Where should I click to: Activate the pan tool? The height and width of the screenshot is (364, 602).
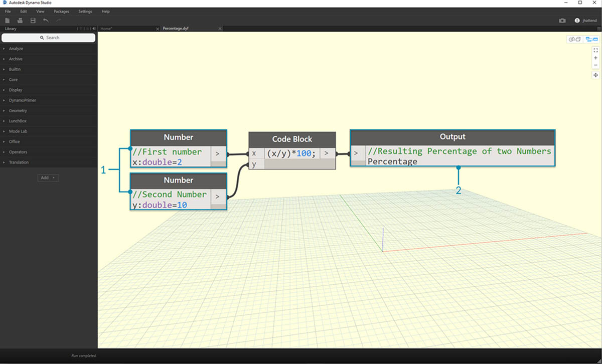tap(595, 75)
